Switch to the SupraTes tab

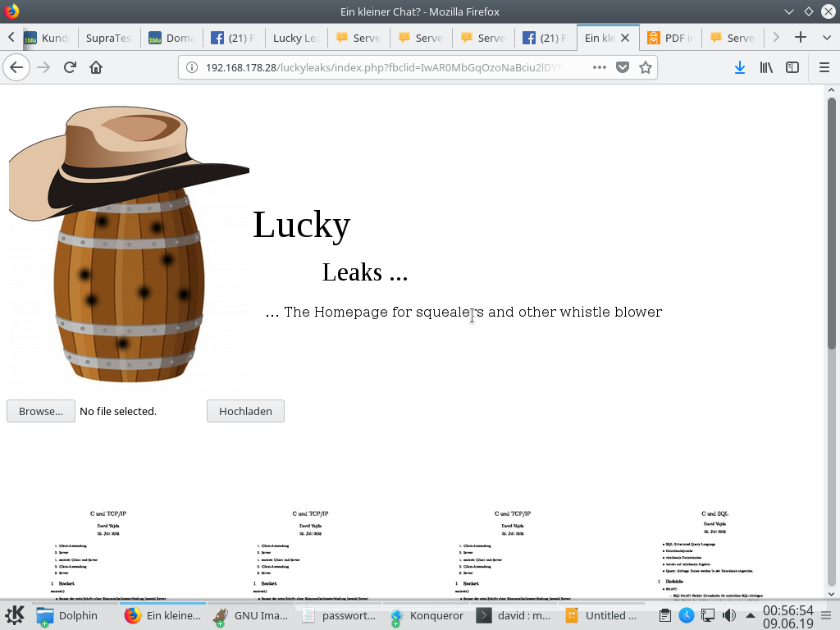pos(109,38)
